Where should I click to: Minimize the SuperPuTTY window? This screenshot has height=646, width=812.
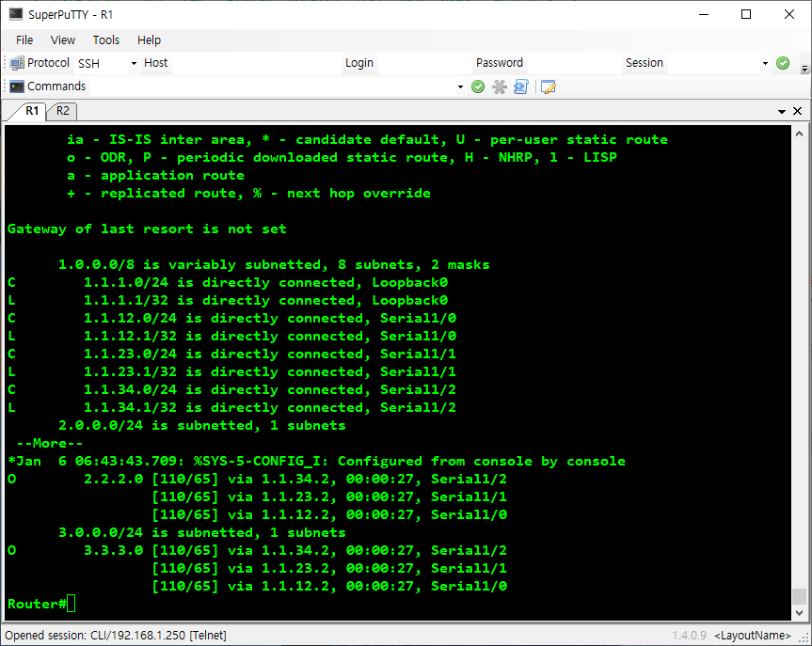coord(703,14)
